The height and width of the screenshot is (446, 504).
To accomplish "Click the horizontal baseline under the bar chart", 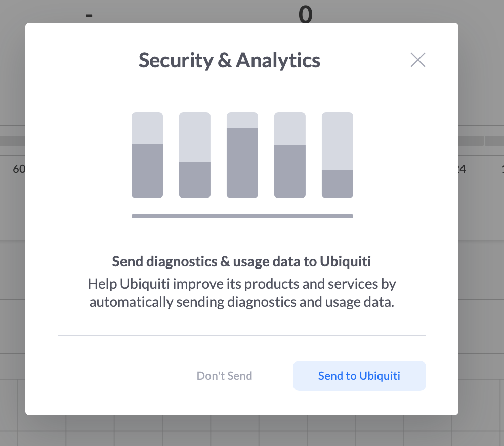I will (x=242, y=216).
